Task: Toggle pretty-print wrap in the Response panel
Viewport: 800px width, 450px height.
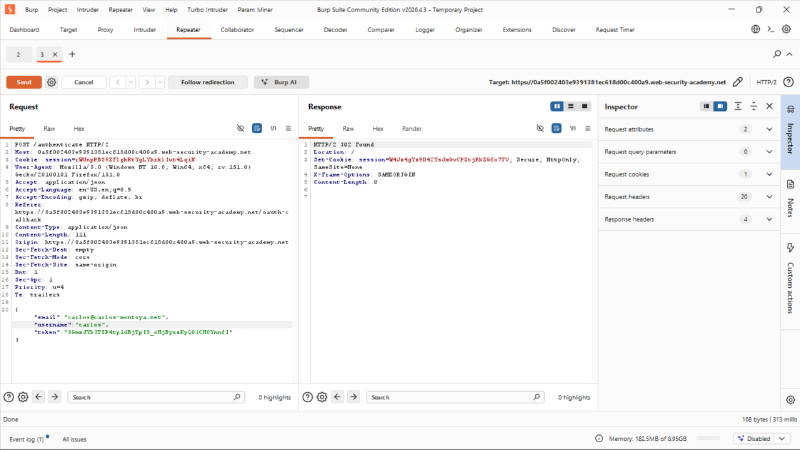Action: 557,128
